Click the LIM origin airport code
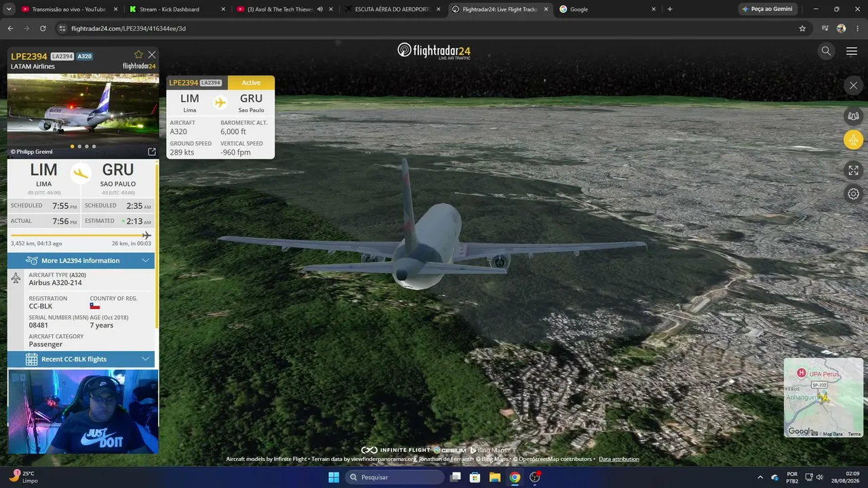 44,169
